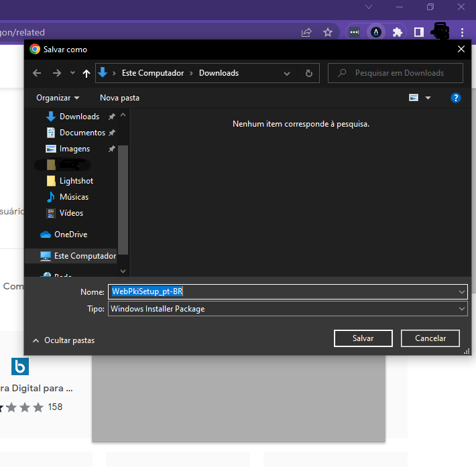
Task: Click Chrome tab search chevron
Action: click(x=369, y=7)
